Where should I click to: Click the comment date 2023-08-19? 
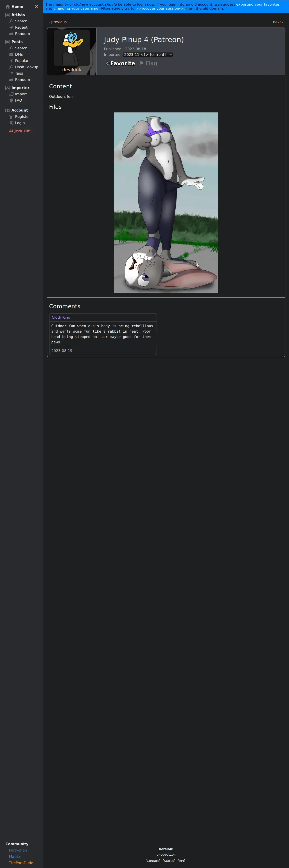tap(62, 351)
